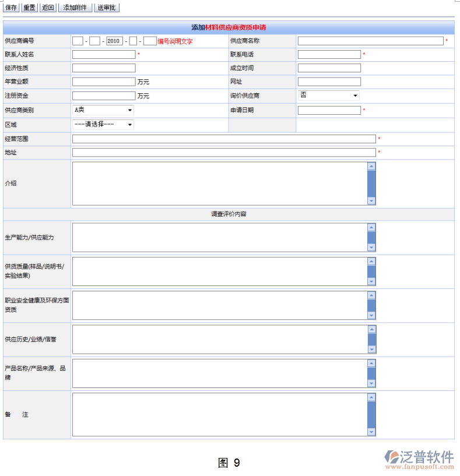
Task: Click the 联系电话 input box
Action: coord(329,55)
